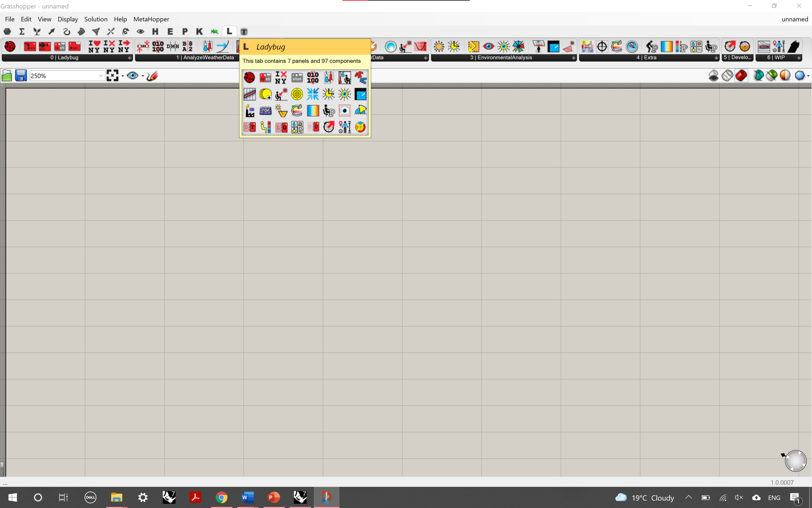Click the '1.0.0007' version label
Image resolution: width=812 pixels, height=508 pixels.
782,482
